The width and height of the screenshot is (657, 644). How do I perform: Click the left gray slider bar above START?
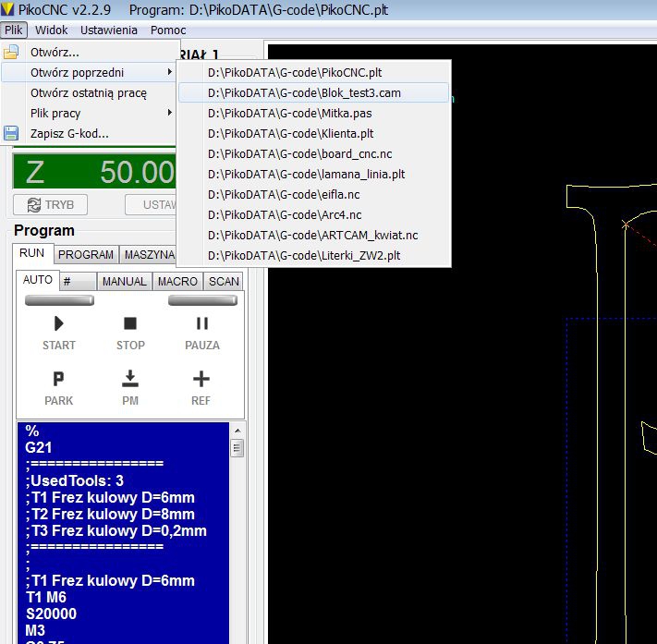click(x=59, y=300)
